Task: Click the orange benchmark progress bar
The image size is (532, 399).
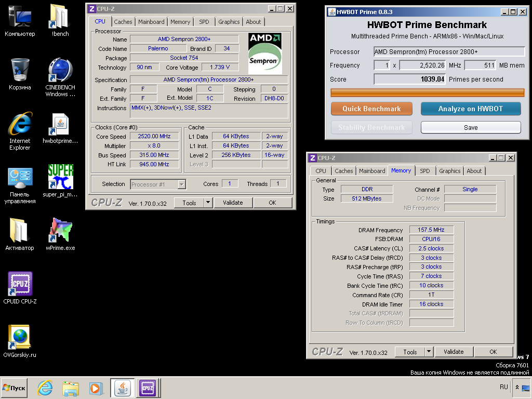Action: pyautogui.click(x=428, y=92)
